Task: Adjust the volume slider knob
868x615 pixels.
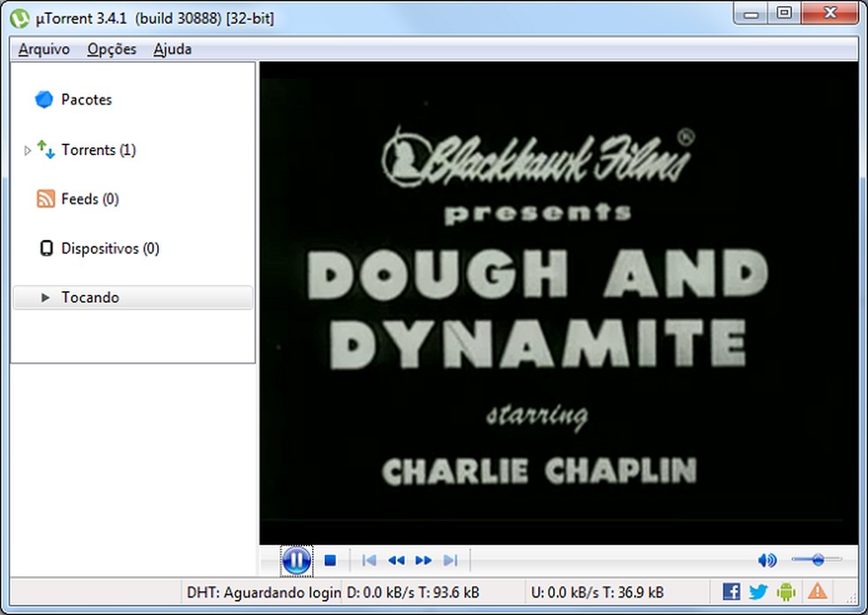Action: (818, 559)
